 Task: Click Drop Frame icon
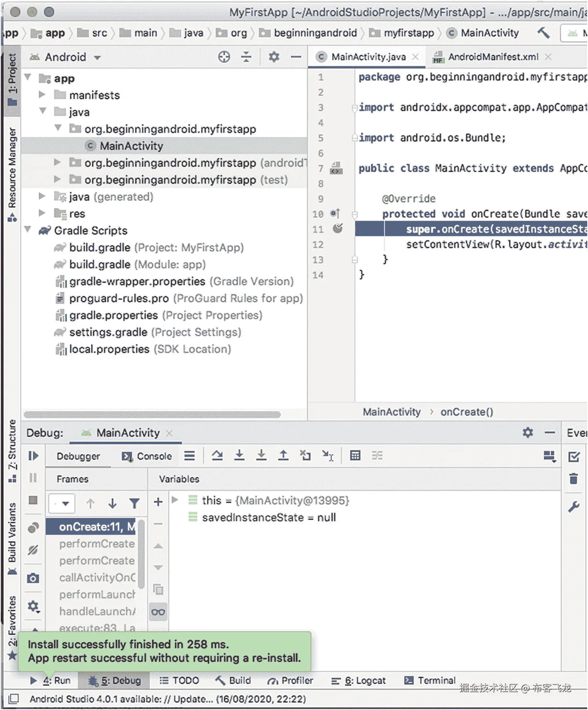coord(305,456)
